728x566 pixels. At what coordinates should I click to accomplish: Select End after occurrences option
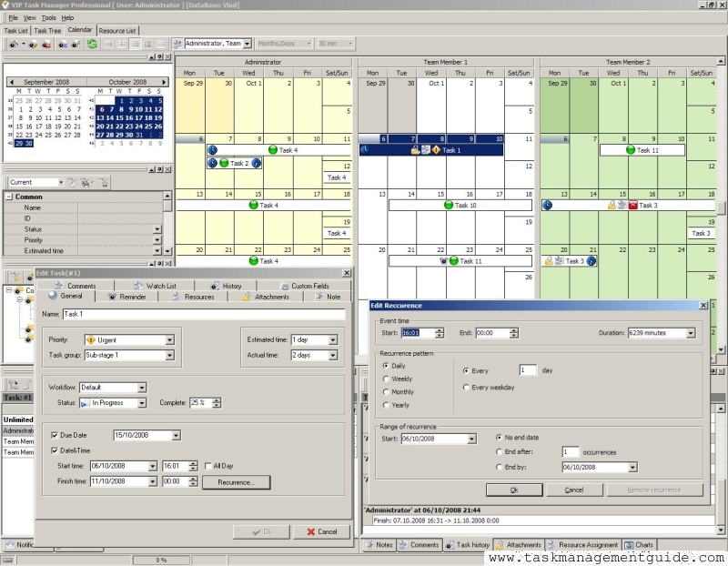pos(499,451)
